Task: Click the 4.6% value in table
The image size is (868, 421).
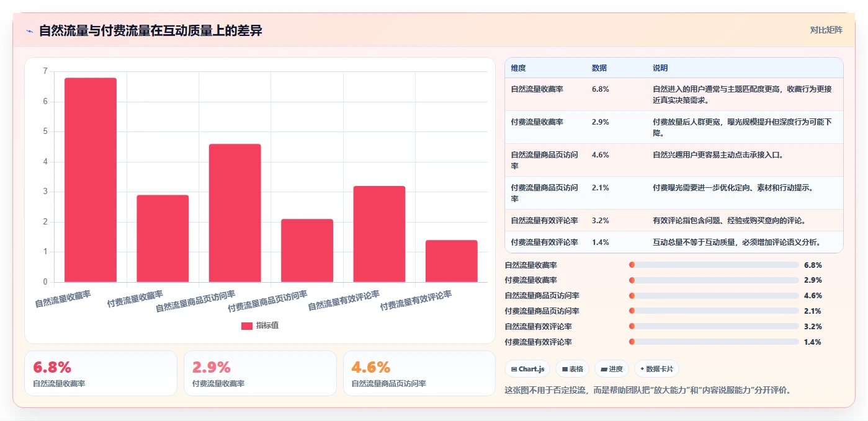Action: (601, 154)
